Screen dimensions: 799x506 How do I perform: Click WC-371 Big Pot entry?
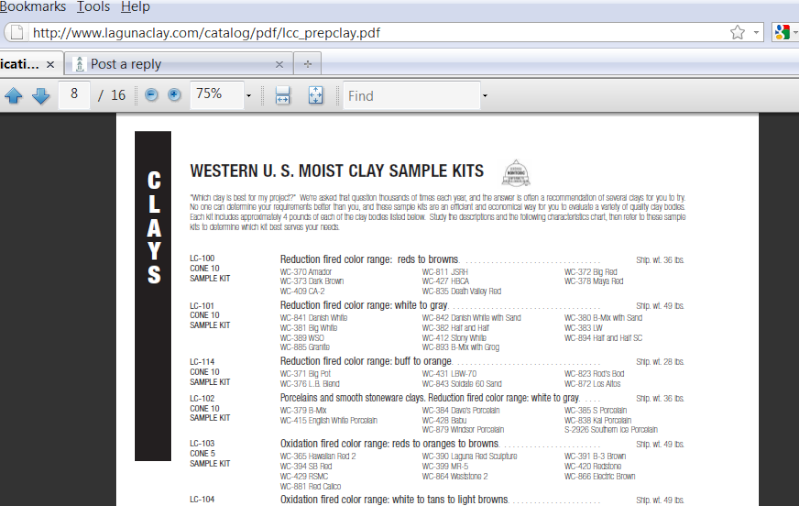click(305, 374)
